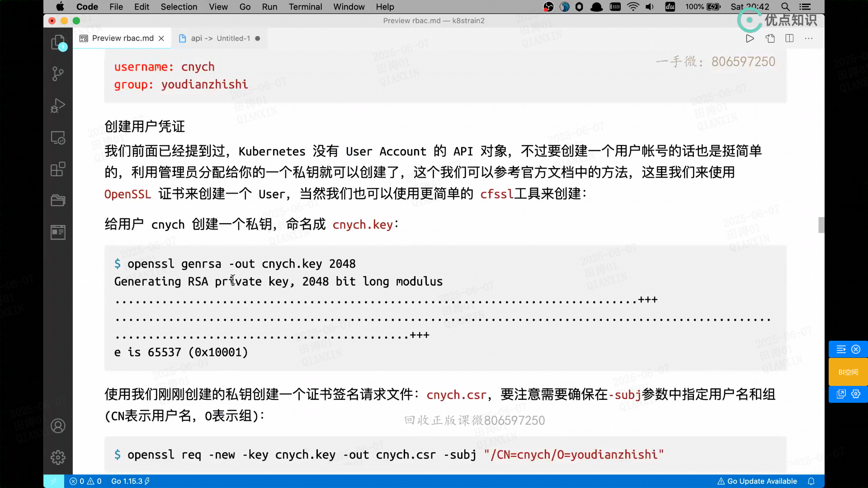Open the Terminal menu

pyautogui.click(x=305, y=7)
